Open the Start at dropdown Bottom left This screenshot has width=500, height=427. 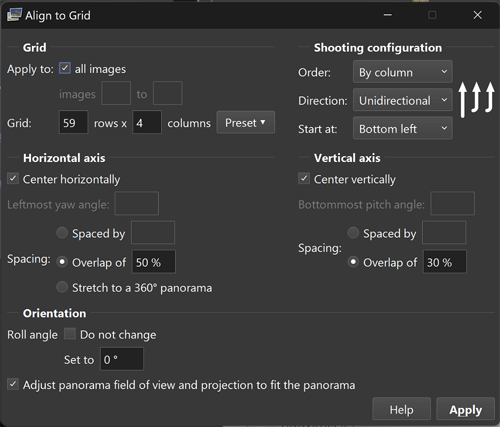click(x=403, y=128)
